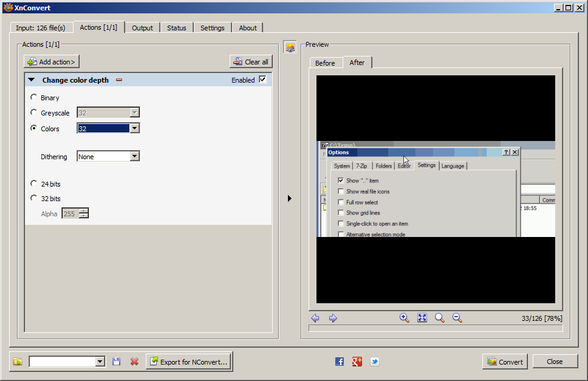
Task: Select the Colors radio option
Action: pos(34,128)
